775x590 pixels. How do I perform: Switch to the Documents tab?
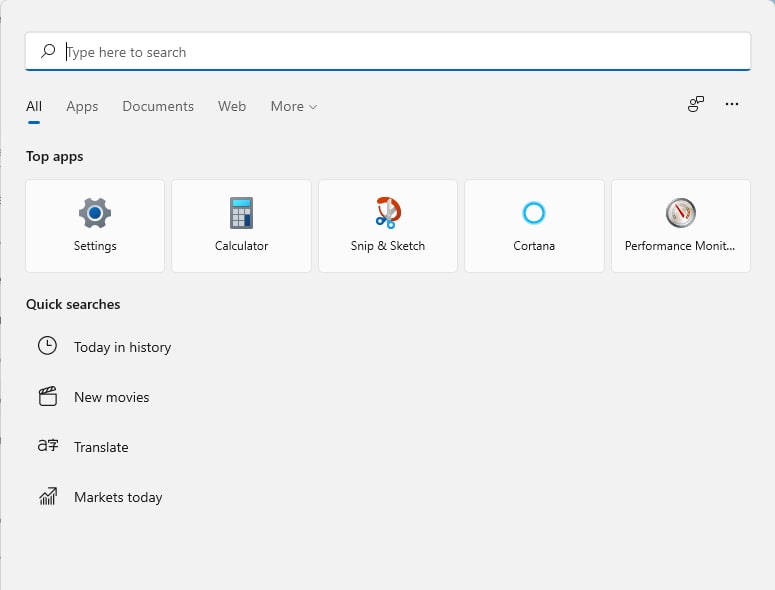pos(158,106)
